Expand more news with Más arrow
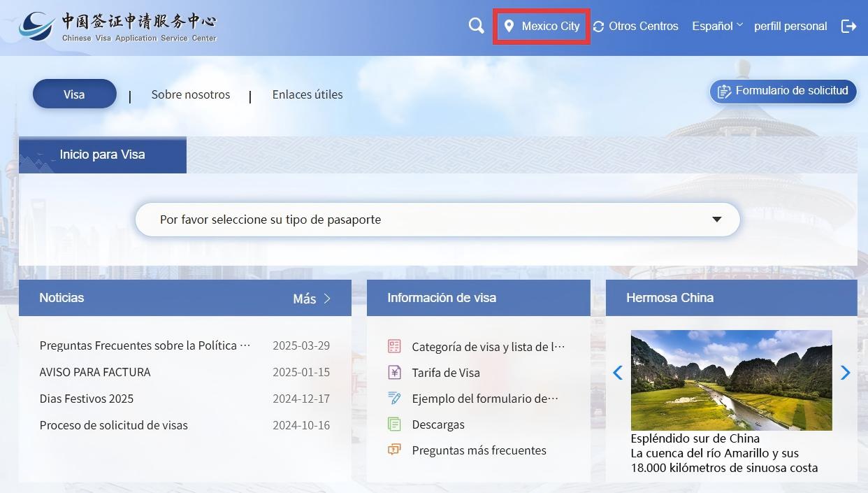 point(312,299)
